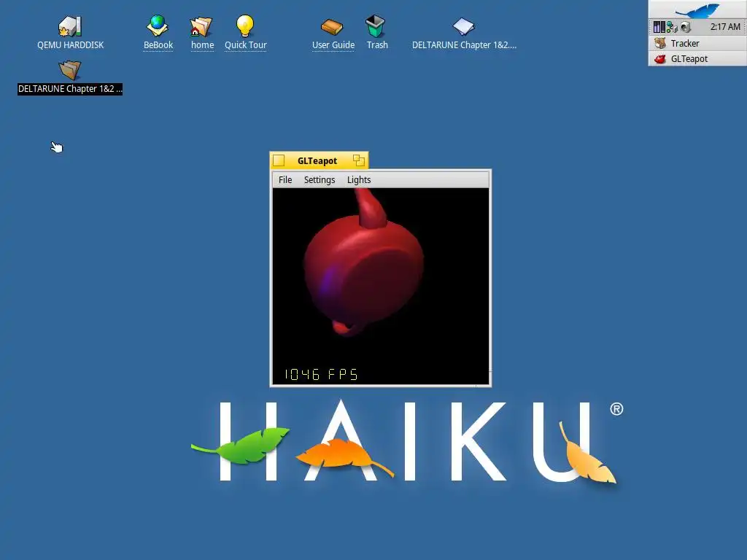Open the Settings menu in GLTeapot
This screenshot has width=747, height=560.
click(x=320, y=179)
